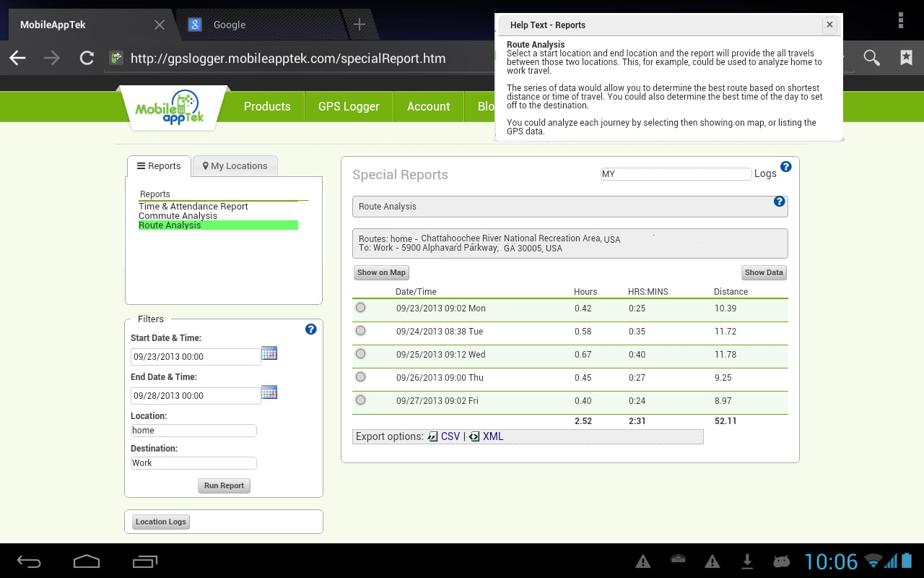Select Time & Attendance Report
This screenshot has width=924, height=578.
[x=193, y=207]
